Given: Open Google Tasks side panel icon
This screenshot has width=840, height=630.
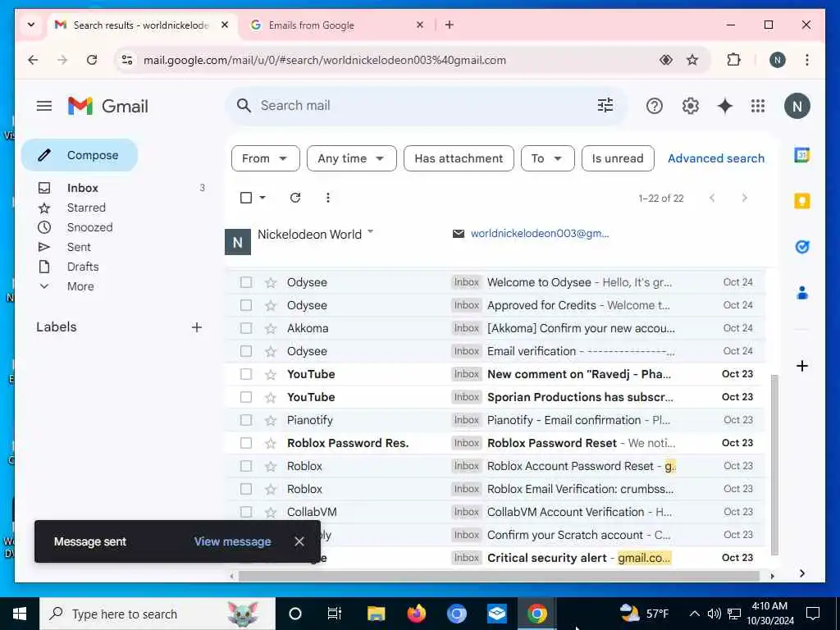Looking at the screenshot, I should 801,247.
